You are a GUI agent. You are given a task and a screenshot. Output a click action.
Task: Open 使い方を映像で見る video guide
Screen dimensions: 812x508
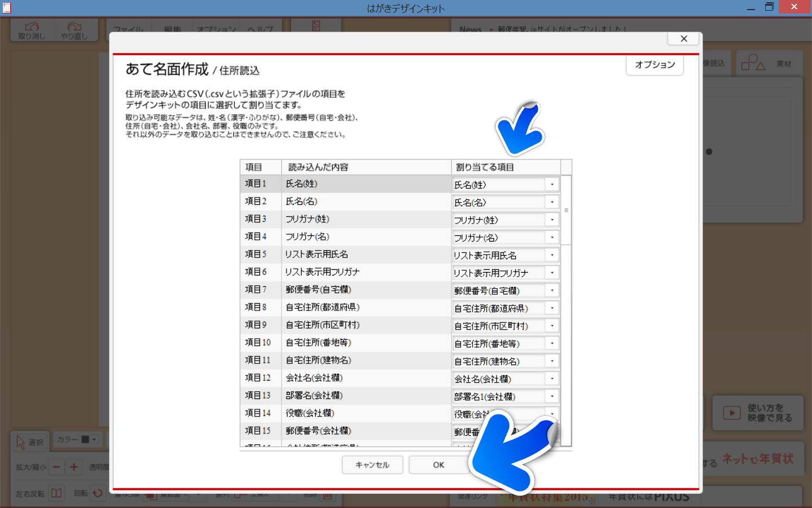tap(757, 413)
